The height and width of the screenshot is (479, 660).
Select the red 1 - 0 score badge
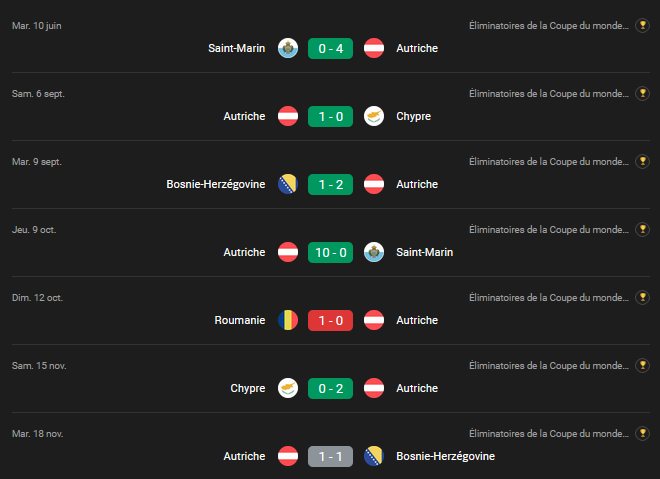[x=330, y=320]
